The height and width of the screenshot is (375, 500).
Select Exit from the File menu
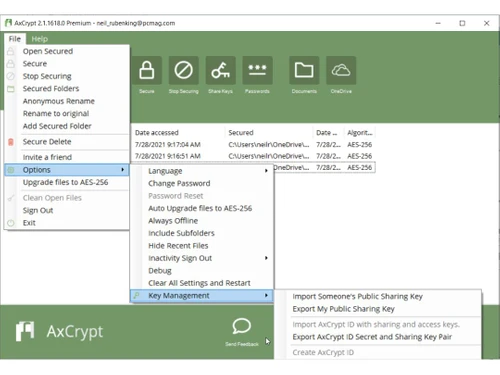click(x=67, y=223)
